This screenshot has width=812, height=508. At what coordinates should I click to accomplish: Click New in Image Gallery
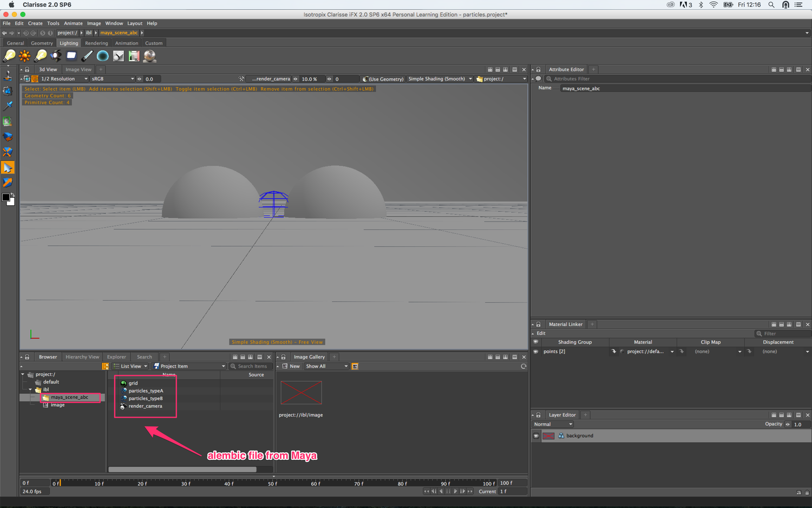pos(291,366)
